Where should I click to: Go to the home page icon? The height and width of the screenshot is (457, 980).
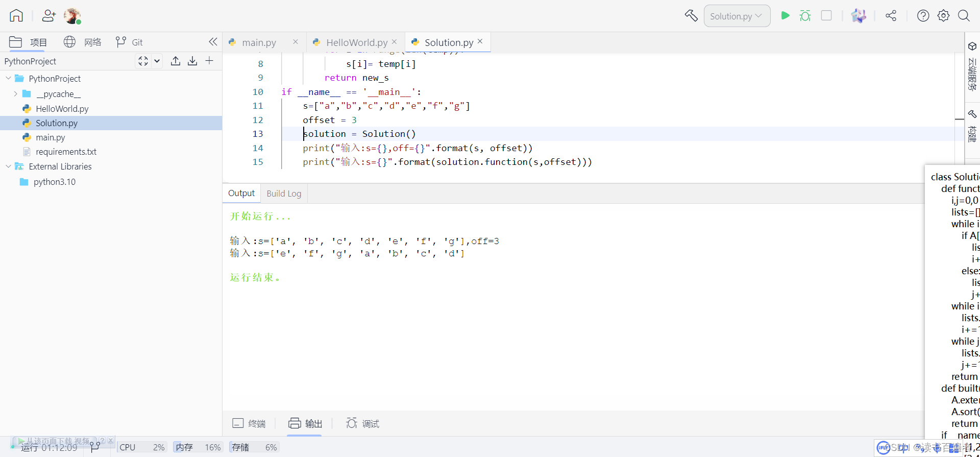click(16, 16)
